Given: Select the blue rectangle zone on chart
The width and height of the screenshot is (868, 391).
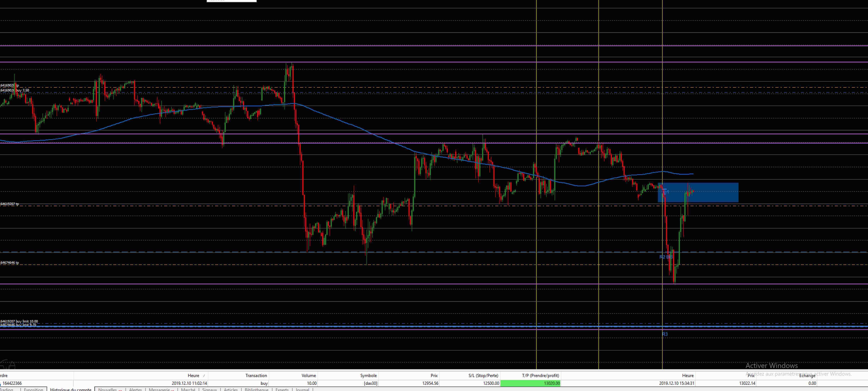Looking at the screenshot, I should coord(698,192).
